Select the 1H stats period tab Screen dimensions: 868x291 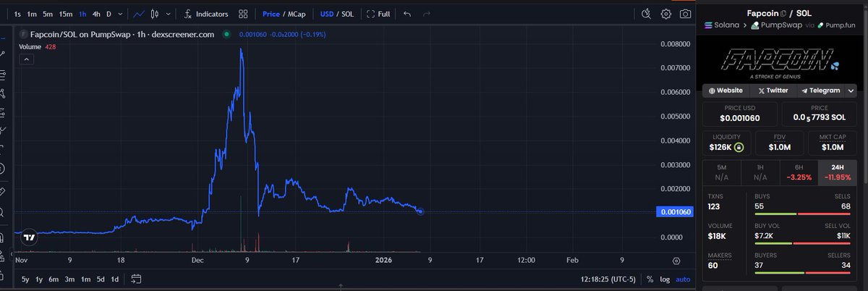[760, 172]
